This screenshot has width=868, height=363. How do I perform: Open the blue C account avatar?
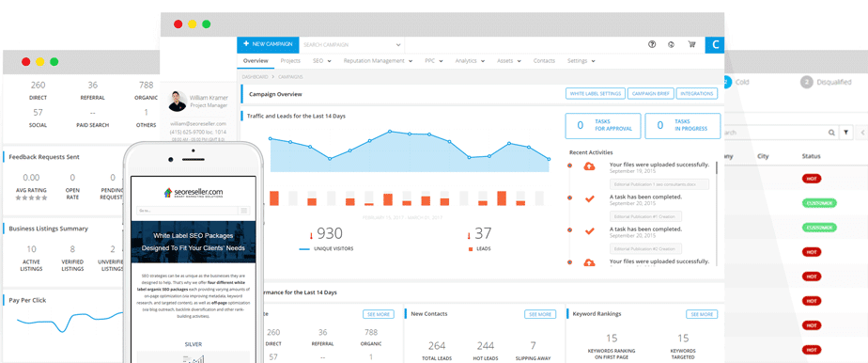pos(715,45)
